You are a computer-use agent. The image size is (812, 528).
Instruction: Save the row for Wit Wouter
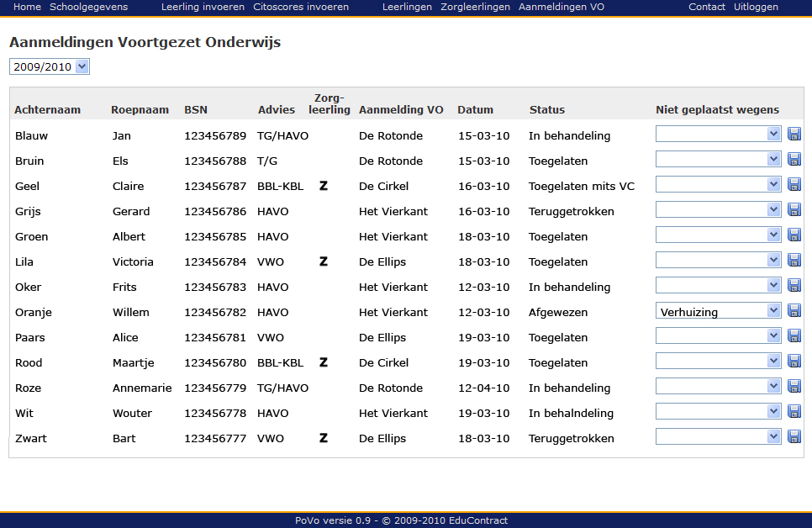794,411
